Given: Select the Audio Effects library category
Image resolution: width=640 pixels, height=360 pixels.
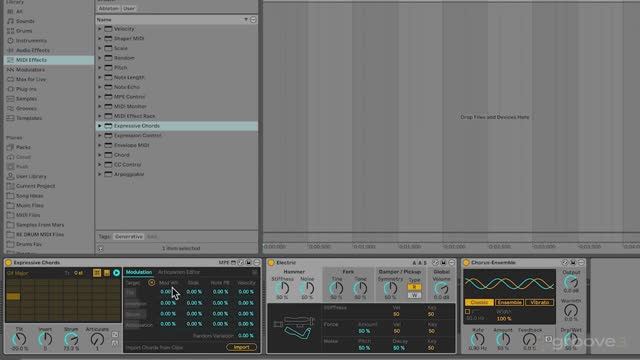Looking at the screenshot, I should (x=33, y=50).
